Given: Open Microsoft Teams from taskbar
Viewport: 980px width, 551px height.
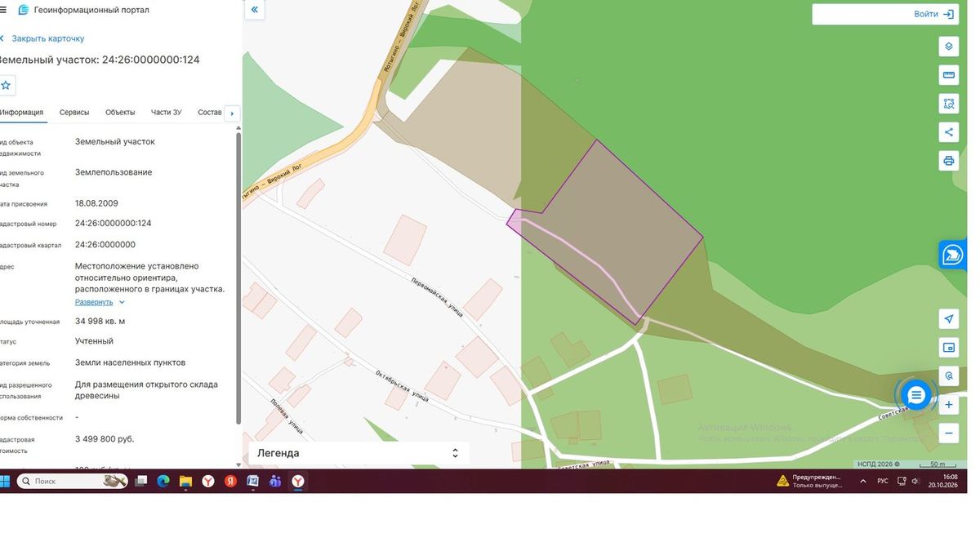Looking at the screenshot, I should pyautogui.click(x=275, y=482).
